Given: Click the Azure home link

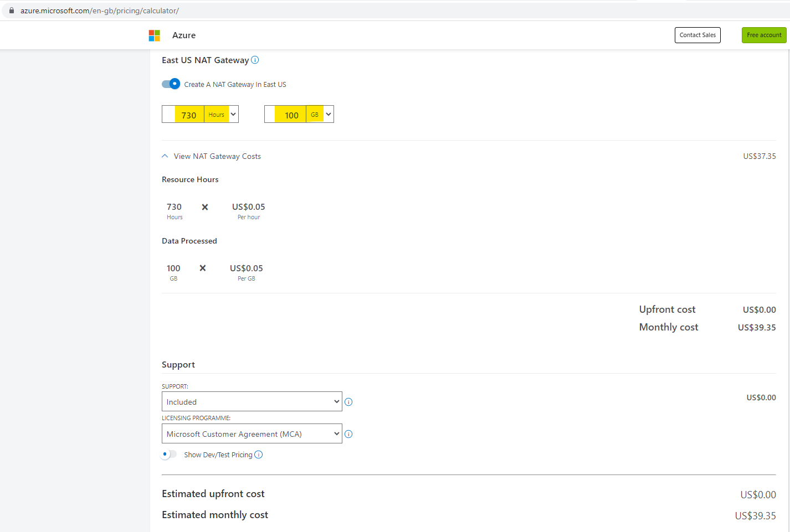Looking at the screenshot, I should pyautogui.click(x=184, y=35).
